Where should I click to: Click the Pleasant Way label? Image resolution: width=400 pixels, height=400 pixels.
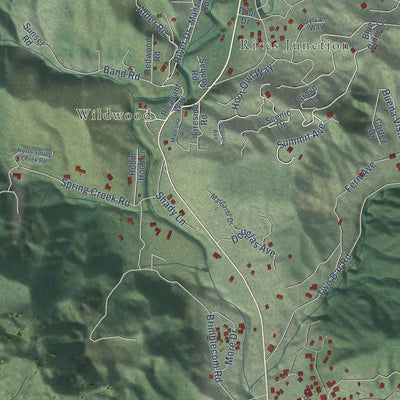(x=173, y=100)
